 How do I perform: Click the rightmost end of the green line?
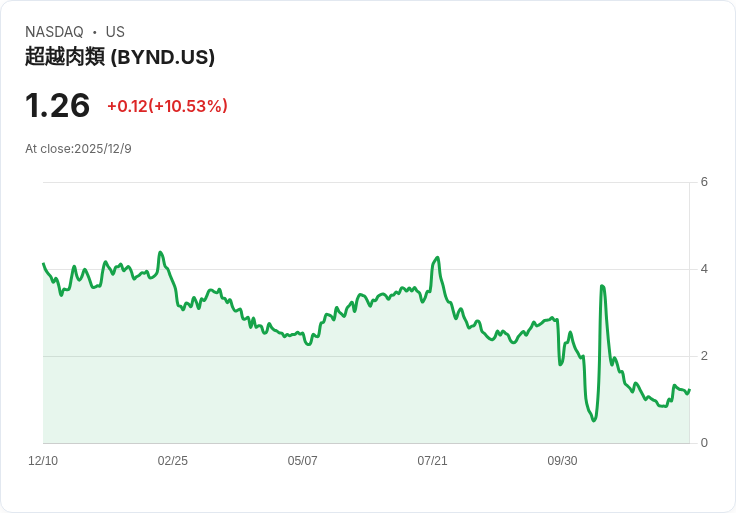[x=689, y=390]
